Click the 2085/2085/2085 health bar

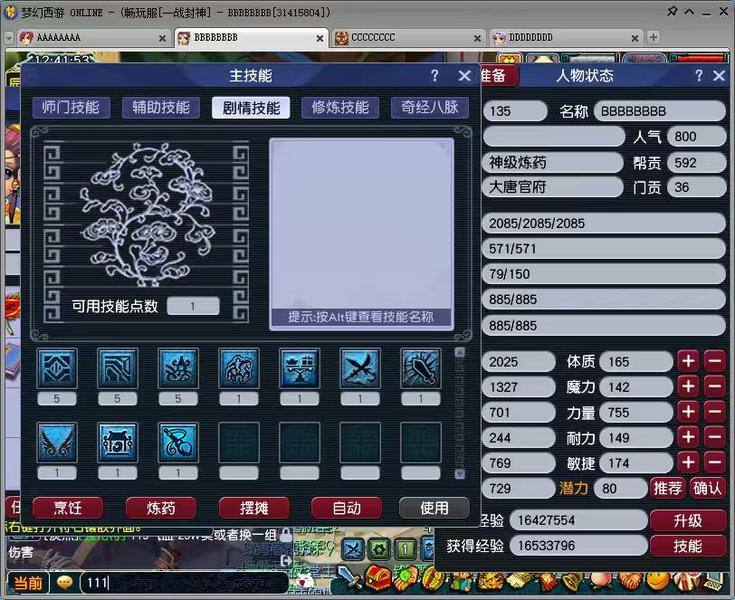604,223
